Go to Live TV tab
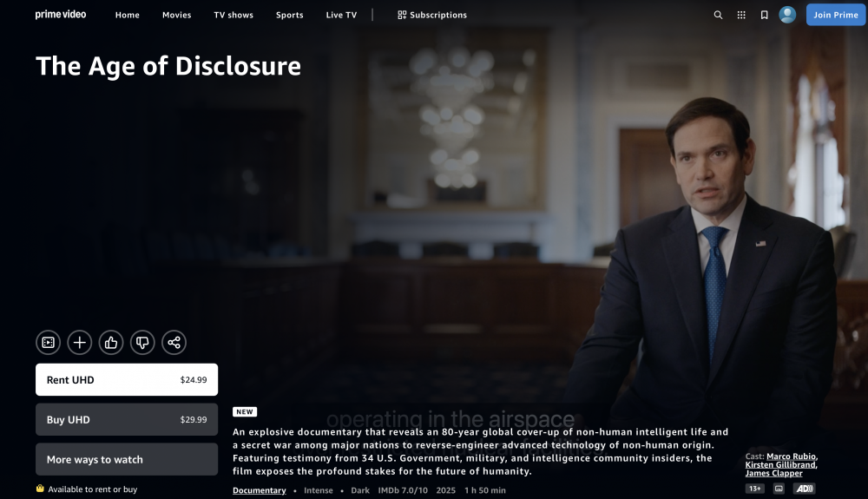The image size is (868, 499). [341, 15]
